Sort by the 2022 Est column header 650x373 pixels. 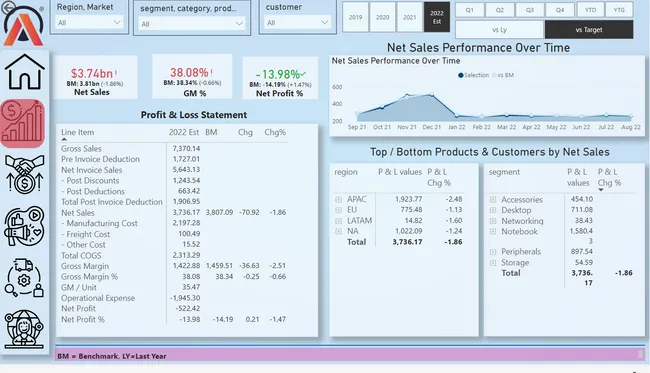pos(184,132)
